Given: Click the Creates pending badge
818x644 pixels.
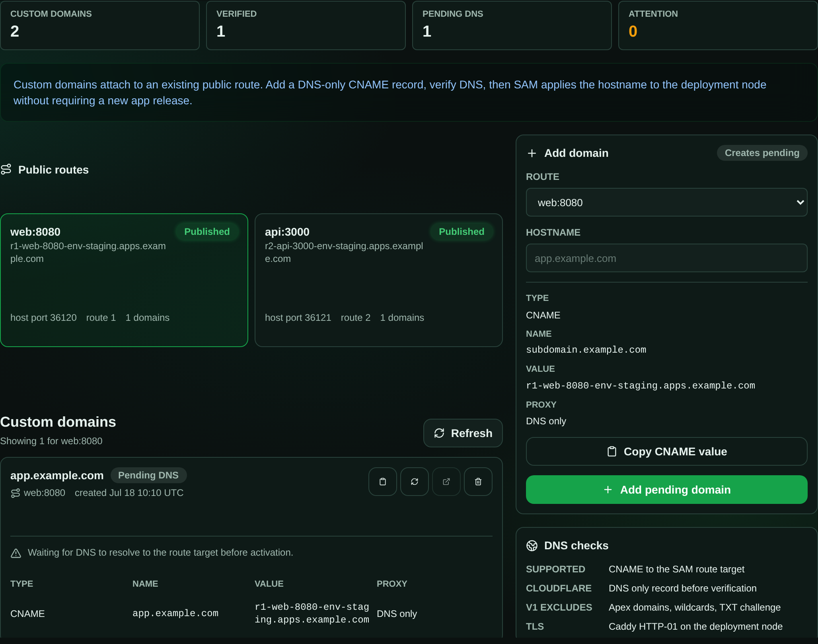Looking at the screenshot, I should click(x=762, y=153).
